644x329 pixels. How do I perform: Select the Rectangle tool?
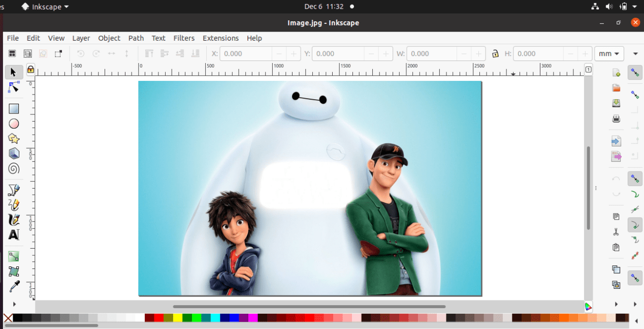pos(14,108)
